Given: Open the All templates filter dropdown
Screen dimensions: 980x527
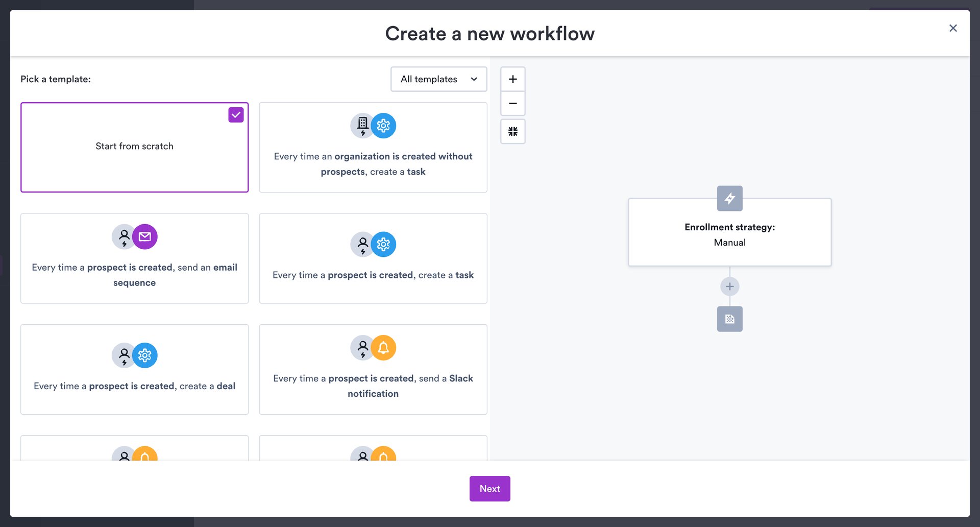Looking at the screenshot, I should pos(438,79).
